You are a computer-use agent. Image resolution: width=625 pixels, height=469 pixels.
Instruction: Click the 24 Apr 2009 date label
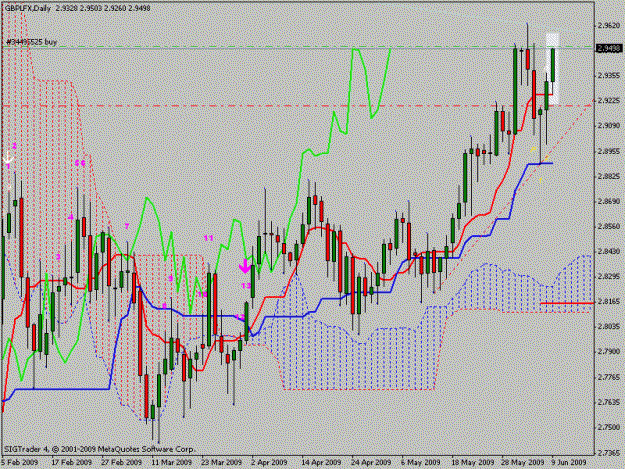371,463
